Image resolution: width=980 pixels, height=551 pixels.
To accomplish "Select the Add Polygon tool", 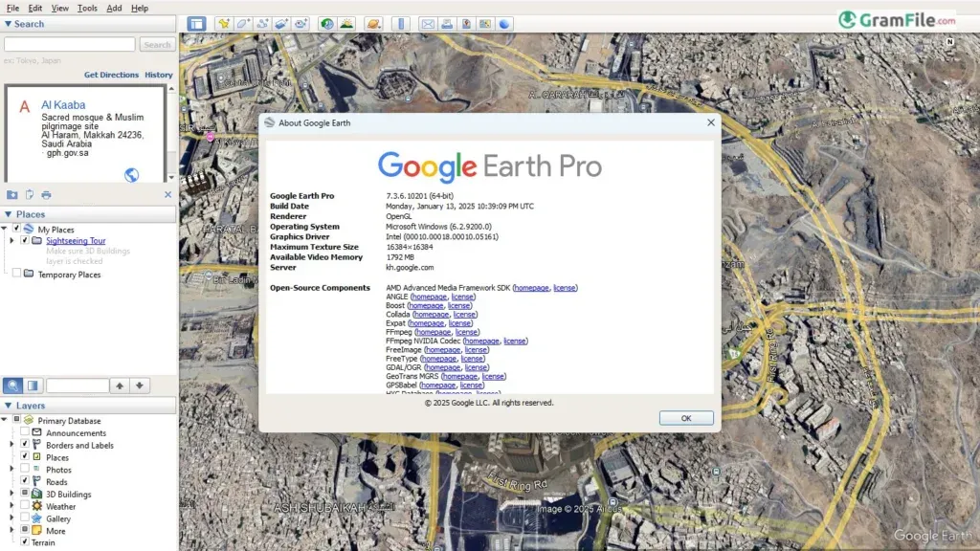I will point(243,24).
